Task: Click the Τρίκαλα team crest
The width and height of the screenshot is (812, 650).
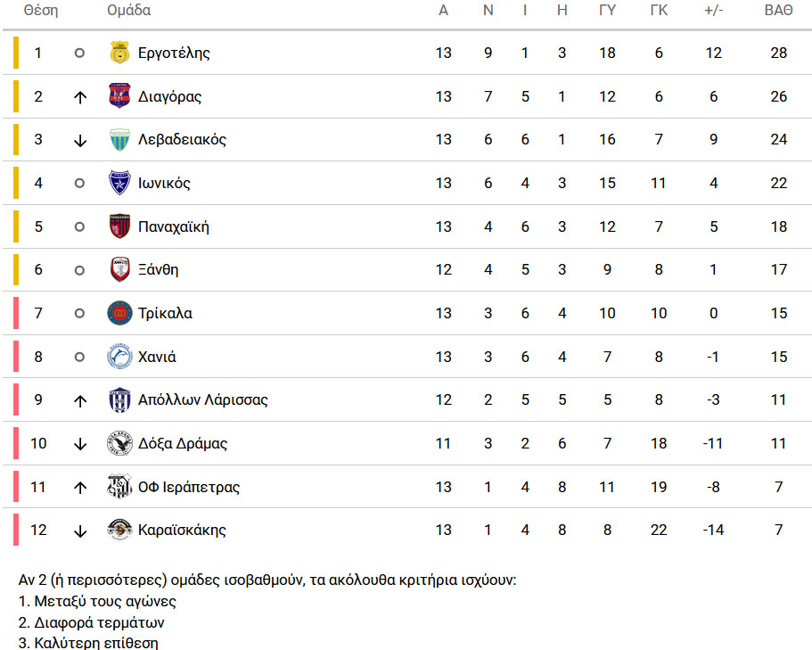Action: [119, 313]
